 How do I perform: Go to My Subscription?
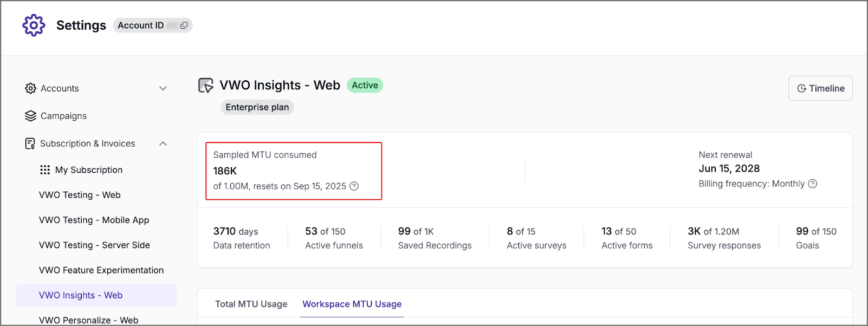coord(89,170)
